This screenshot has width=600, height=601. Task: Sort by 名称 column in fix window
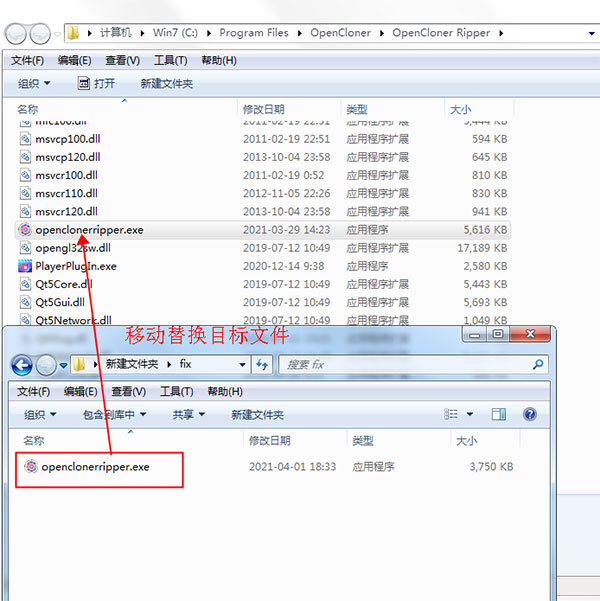(34, 441)
